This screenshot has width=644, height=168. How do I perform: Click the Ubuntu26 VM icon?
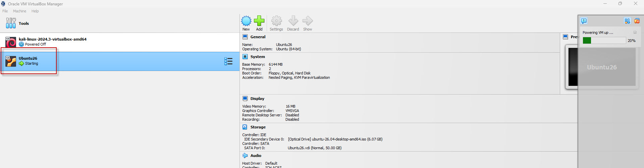click(x=11, y=61)
